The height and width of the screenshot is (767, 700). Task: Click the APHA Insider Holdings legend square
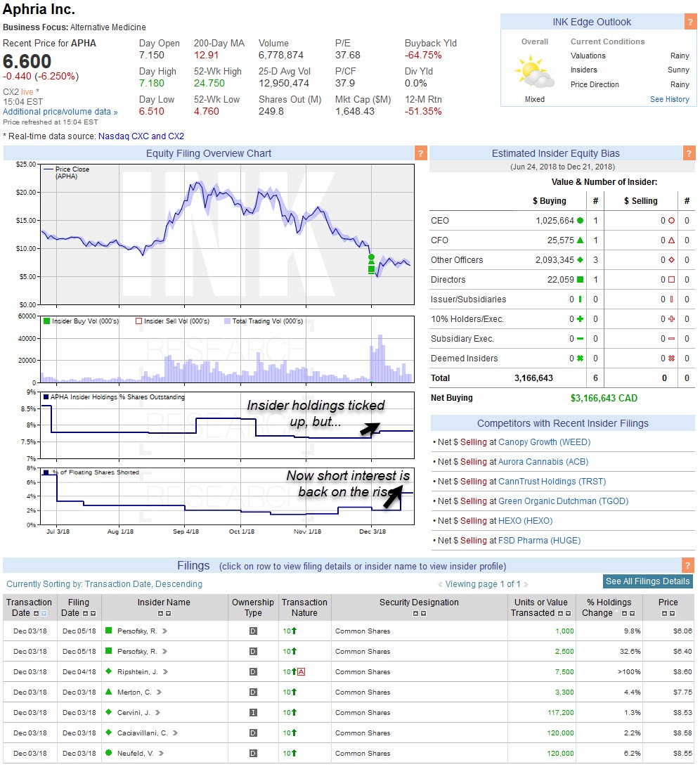pyautogui.click(x=46, y=397)
